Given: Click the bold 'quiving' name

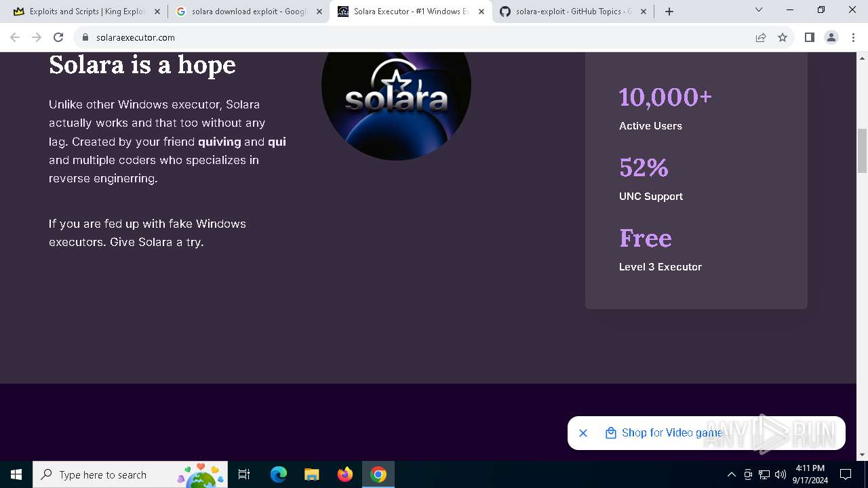Looking at the screenshot, I should coord(220,142).
